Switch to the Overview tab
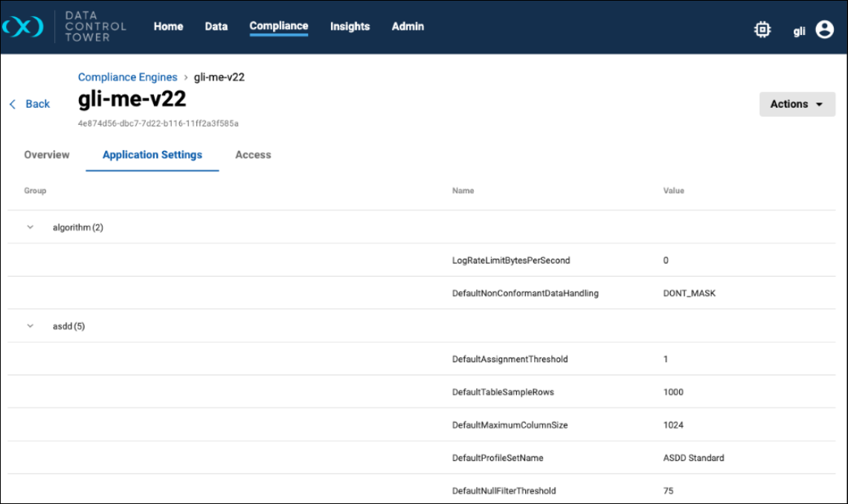This screenshot has height=504, width=848. (x=47, y=155)
